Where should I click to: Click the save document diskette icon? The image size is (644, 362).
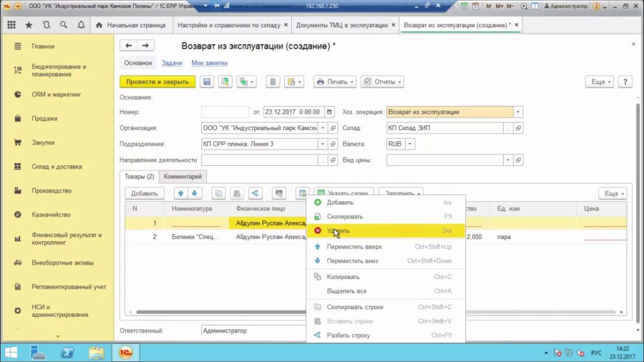point(207,82)
